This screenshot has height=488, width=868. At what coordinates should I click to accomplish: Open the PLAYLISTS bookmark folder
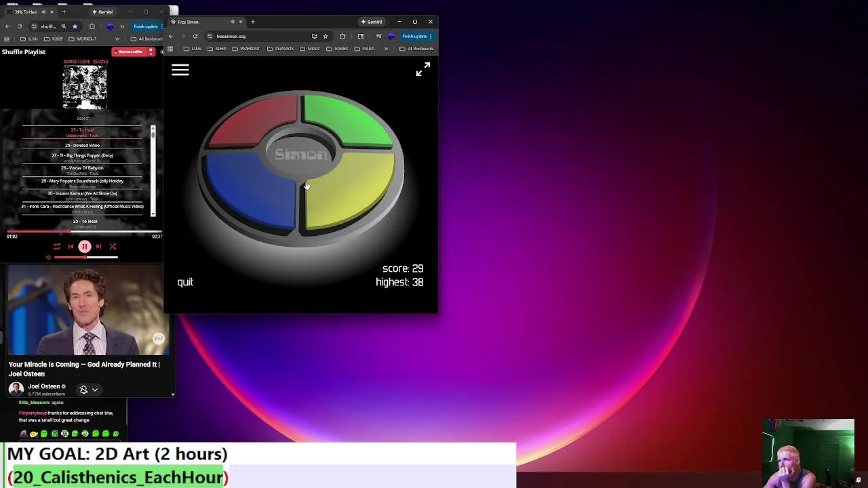pos(280,49)
